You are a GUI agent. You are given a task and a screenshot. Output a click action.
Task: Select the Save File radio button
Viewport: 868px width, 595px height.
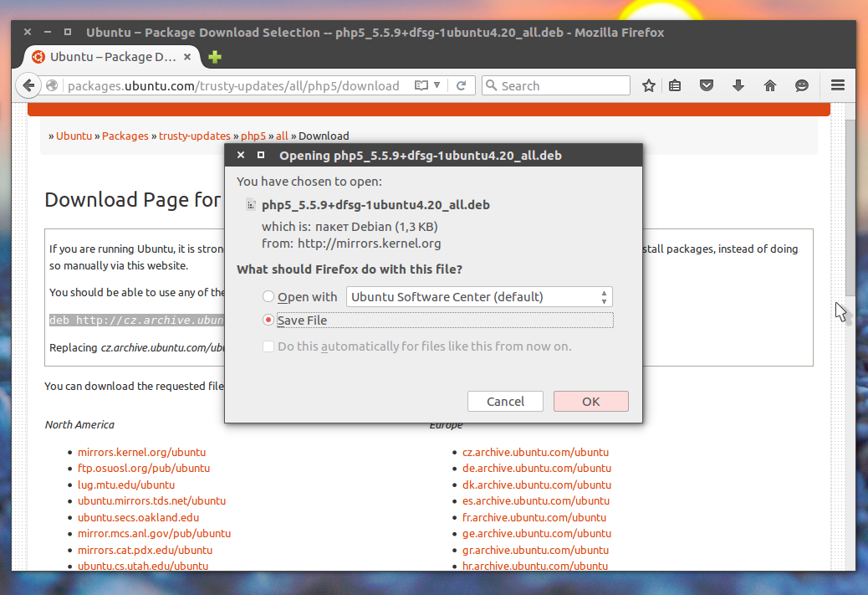(268, 320)
